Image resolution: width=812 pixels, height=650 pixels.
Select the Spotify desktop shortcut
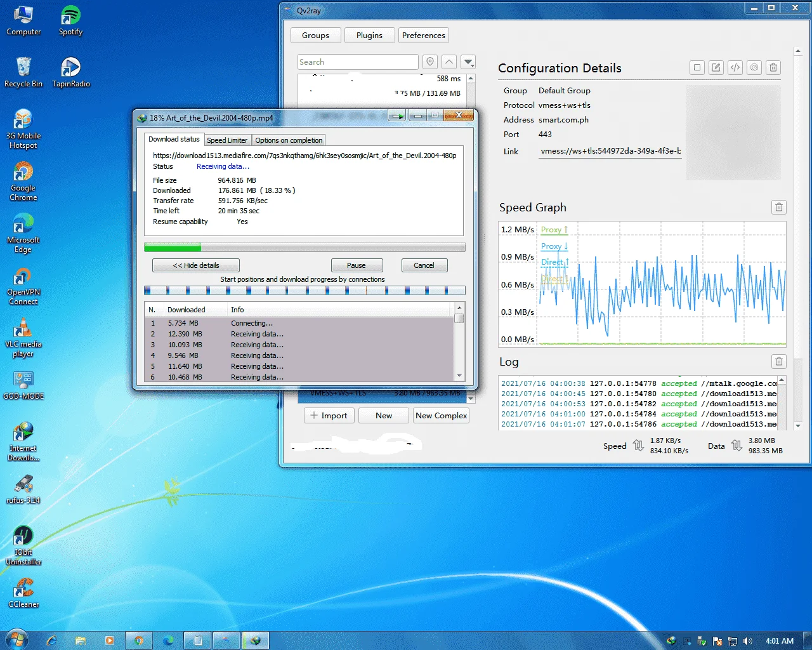click(x=70, y=21)
